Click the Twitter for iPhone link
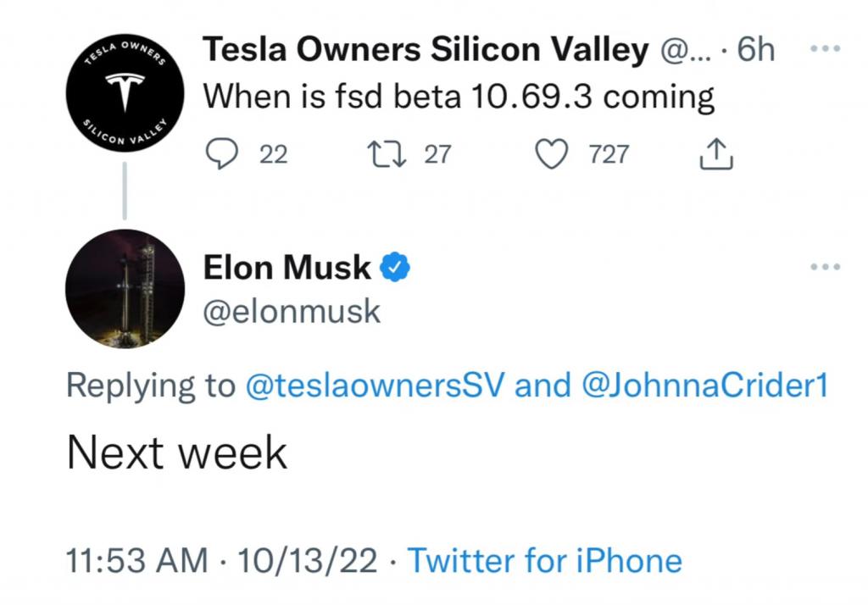The height and width of the screenshot is (605, 868). pyautogui.click(x=545, y=560)
